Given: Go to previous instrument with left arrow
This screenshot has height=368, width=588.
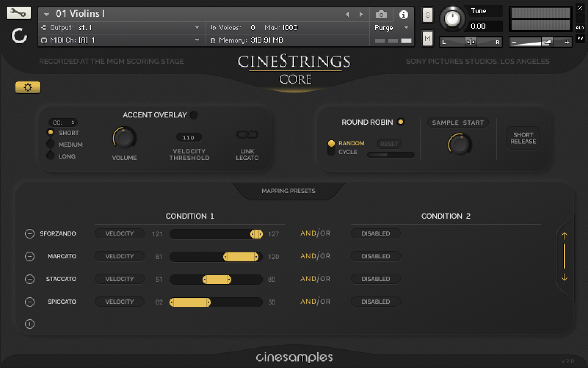Looking at the screenshot, I should coord(347,14).
